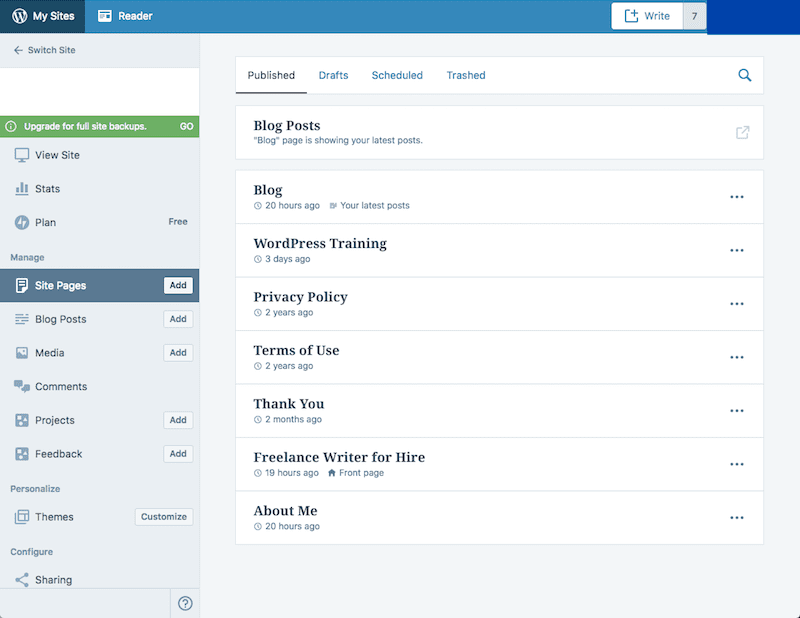800x618 pixels.
Task: Add new Media item
Action: pos(178,353)
